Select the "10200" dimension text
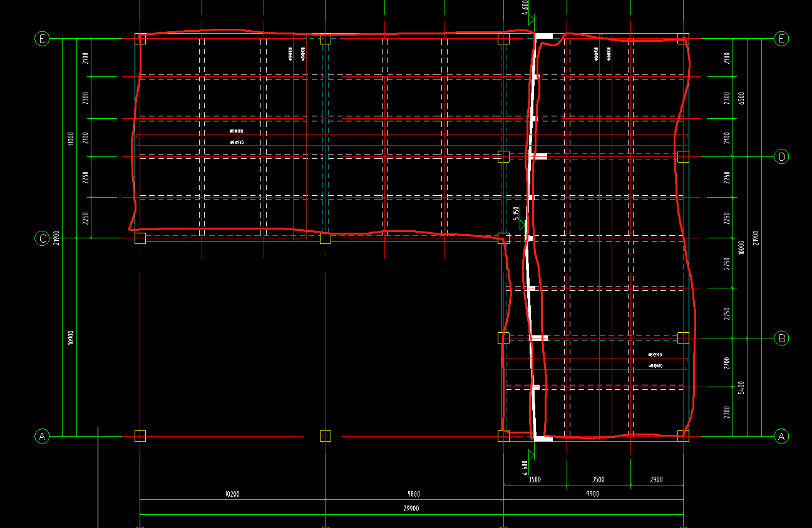The width and height of the screenshot is (812, 528). [x=232, y=494]
